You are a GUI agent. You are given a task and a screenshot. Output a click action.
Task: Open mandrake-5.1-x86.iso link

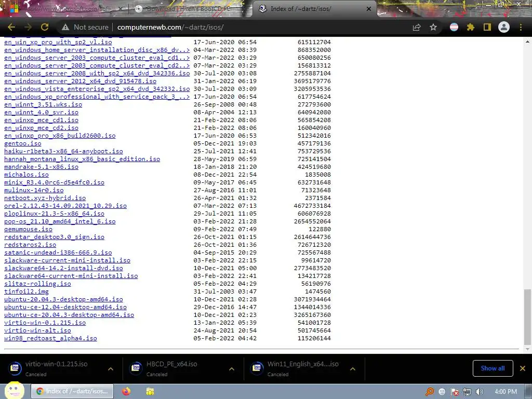pyautogui.click(x=42, y=167)
